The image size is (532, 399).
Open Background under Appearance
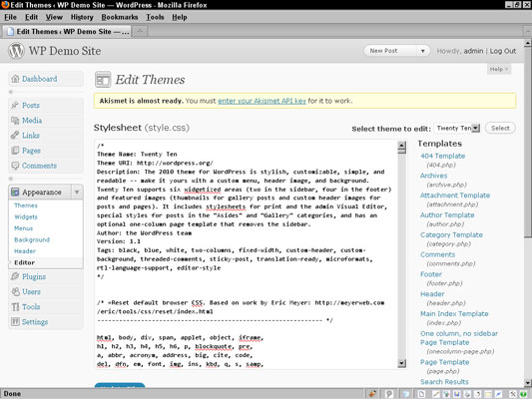point(32,239)
